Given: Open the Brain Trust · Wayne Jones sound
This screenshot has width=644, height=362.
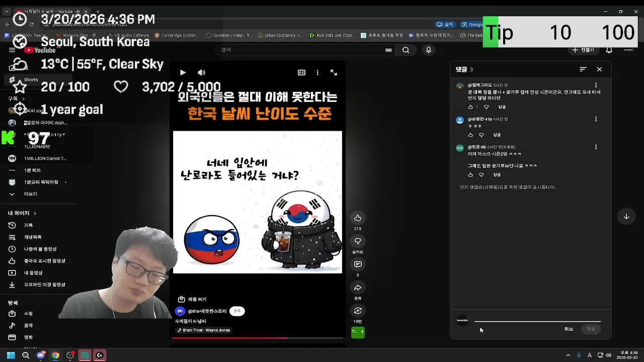Looking at the screenshot, I should [203, 330].
